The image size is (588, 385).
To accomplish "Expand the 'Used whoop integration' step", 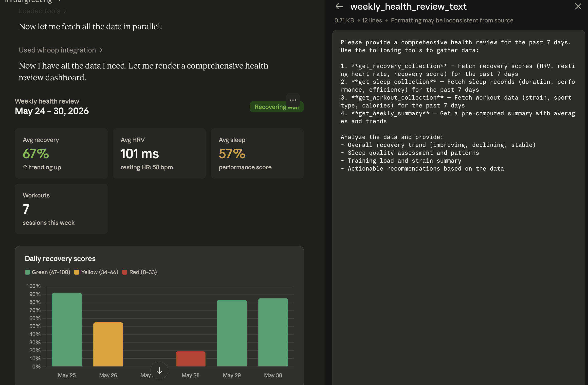I will point(60,50).
